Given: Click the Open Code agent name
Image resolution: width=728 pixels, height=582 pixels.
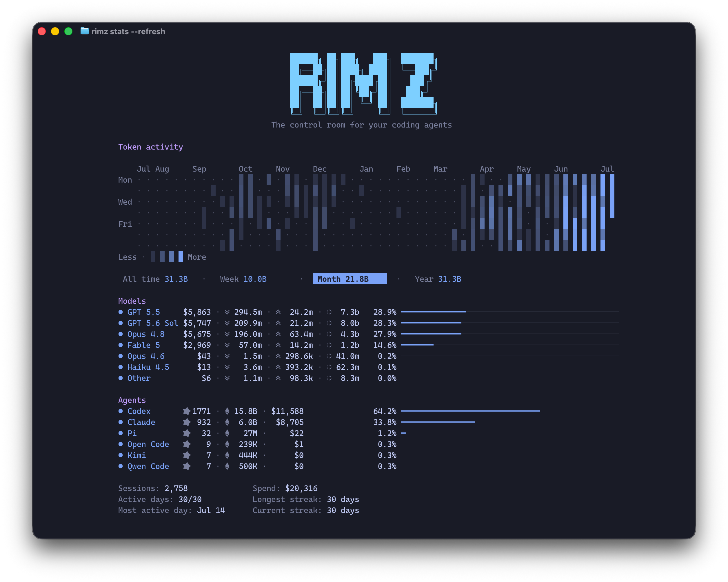Looking at the screenshot, I should point(148,444).
